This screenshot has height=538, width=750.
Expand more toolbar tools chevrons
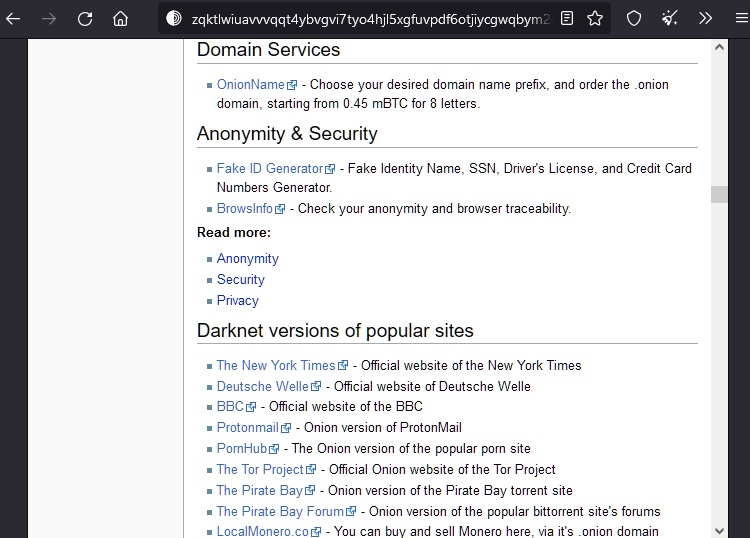click(x=706, y=19)
